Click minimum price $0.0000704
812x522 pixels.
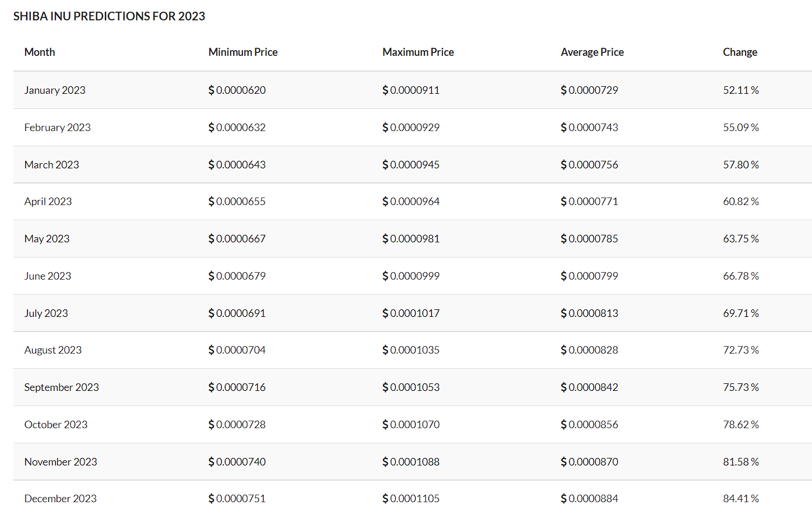[237, 350]
